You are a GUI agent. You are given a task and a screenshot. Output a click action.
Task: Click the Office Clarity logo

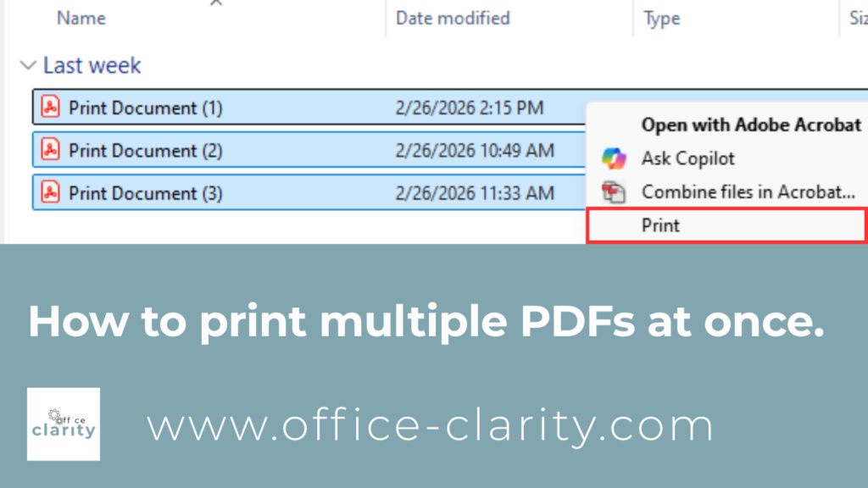pyautogui.click(x=64, y=424)
